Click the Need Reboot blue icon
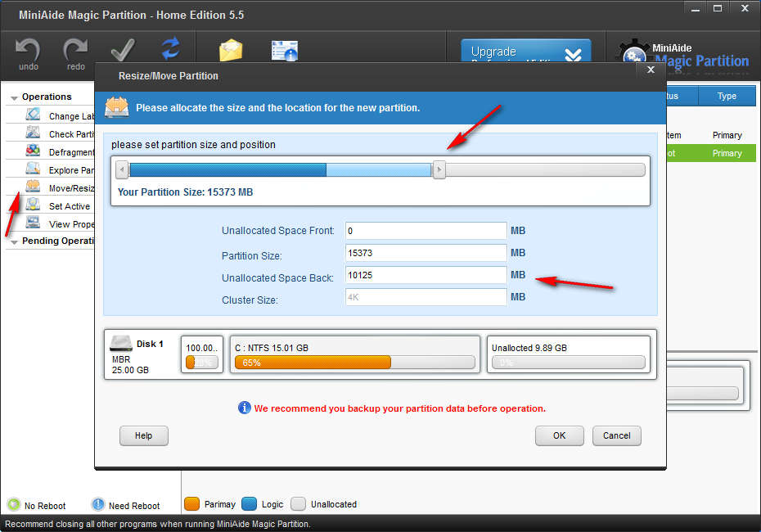 point(98,504)
